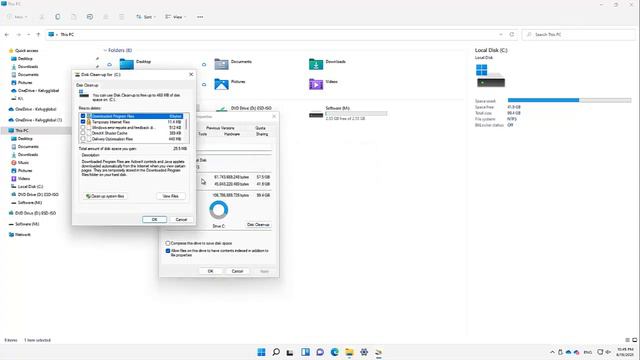
Task: Go forward with the Forward arrow
Action: pos(18,35)
